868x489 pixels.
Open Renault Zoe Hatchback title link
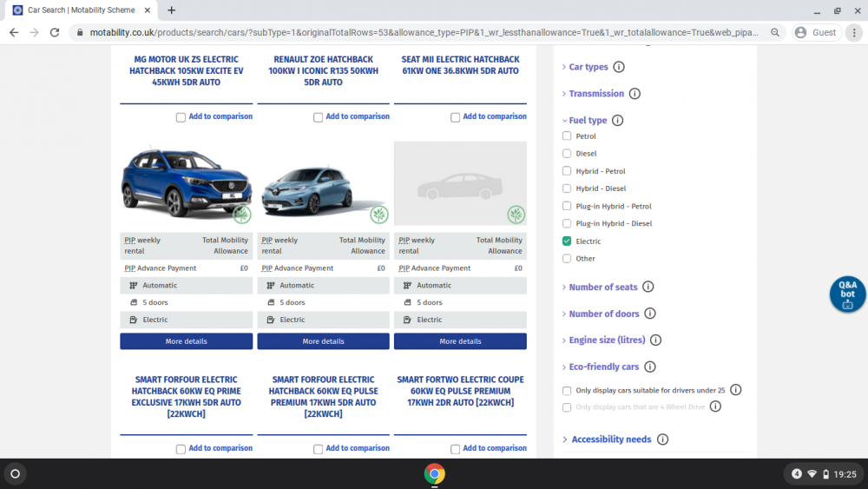pos(323,71)
